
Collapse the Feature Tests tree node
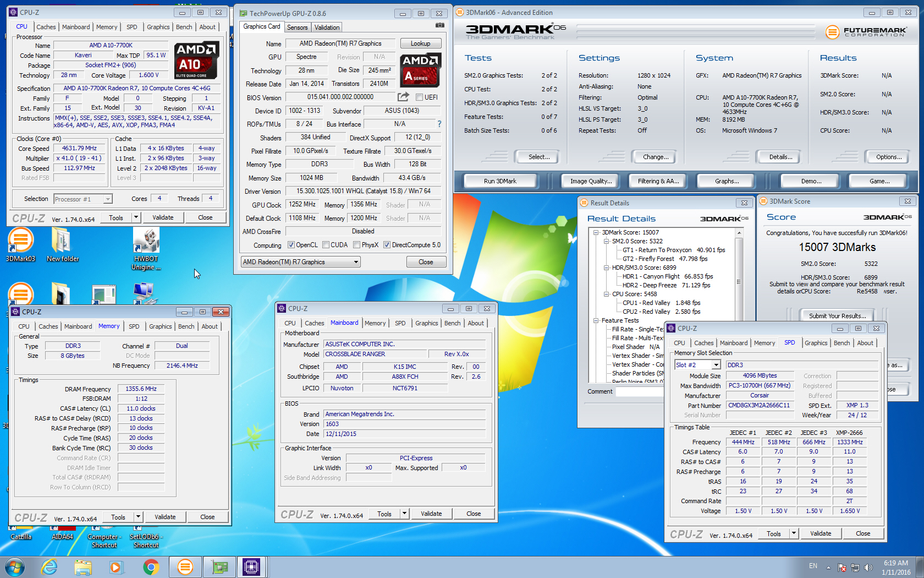click(x=596, y=320)
